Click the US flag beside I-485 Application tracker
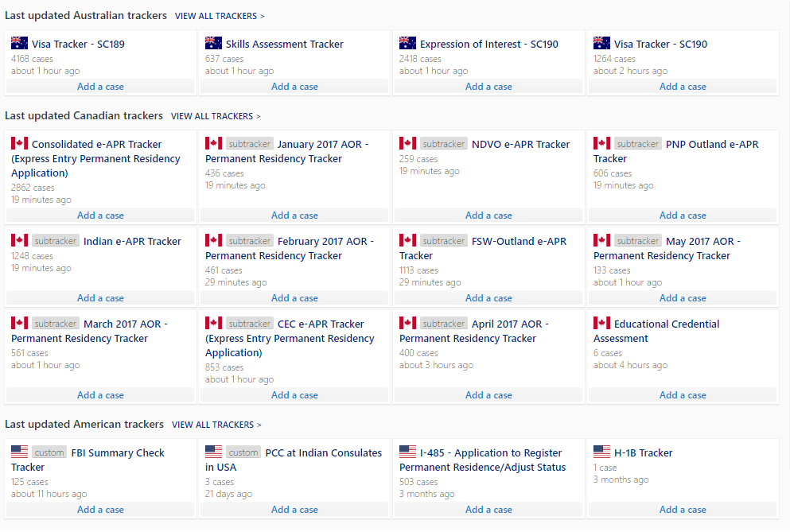 click(407, 452)
